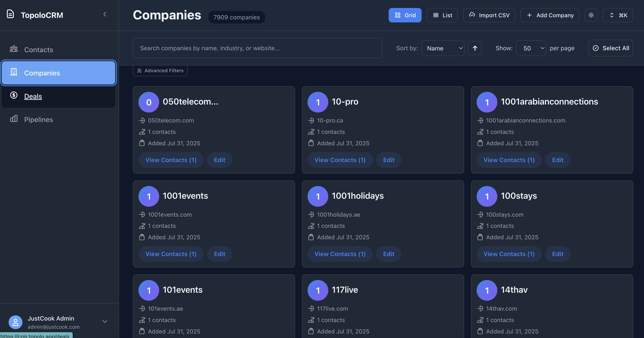Switch to List view
The height and width of the screenshot is (338, 644).
442,15
